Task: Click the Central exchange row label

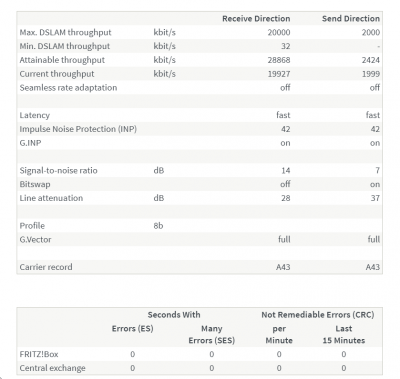Action: click(52, 368)
